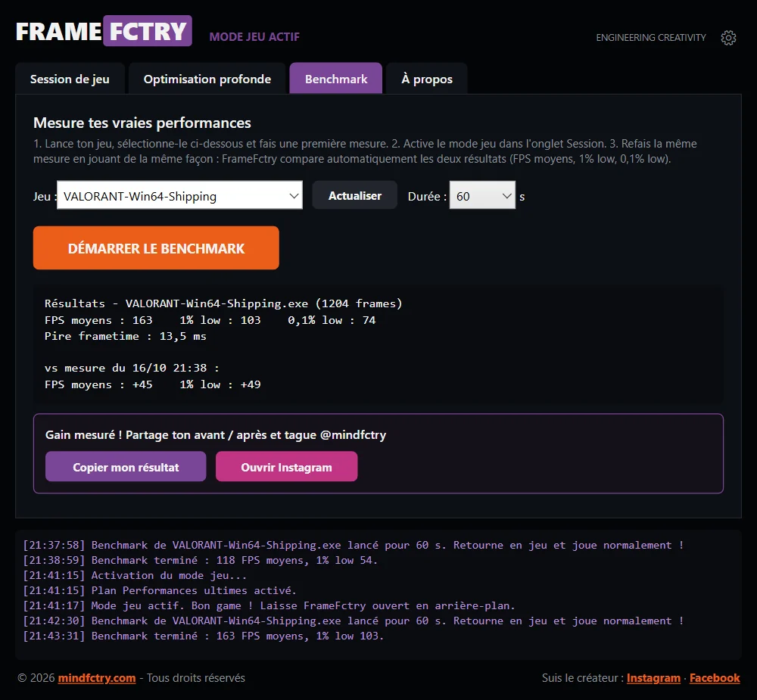
Task: Click the FRAME FCTRY logo
Action: (104, 31)
